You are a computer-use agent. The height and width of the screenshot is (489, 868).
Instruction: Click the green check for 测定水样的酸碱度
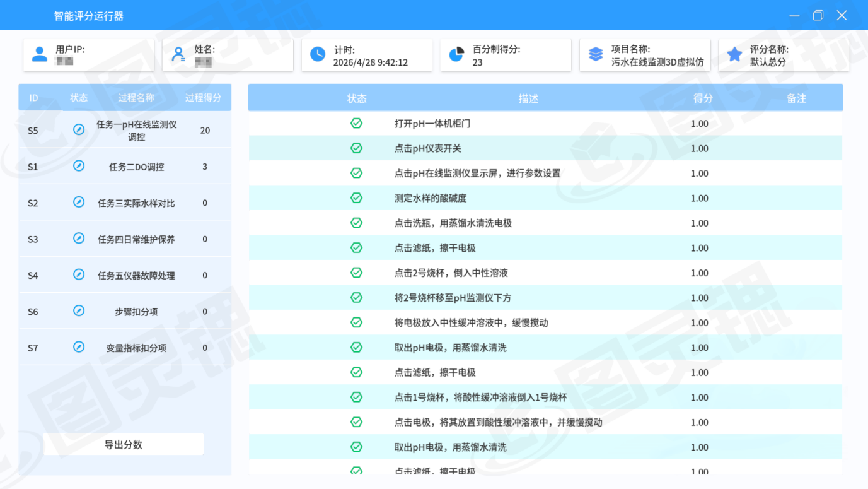[356, 198]
